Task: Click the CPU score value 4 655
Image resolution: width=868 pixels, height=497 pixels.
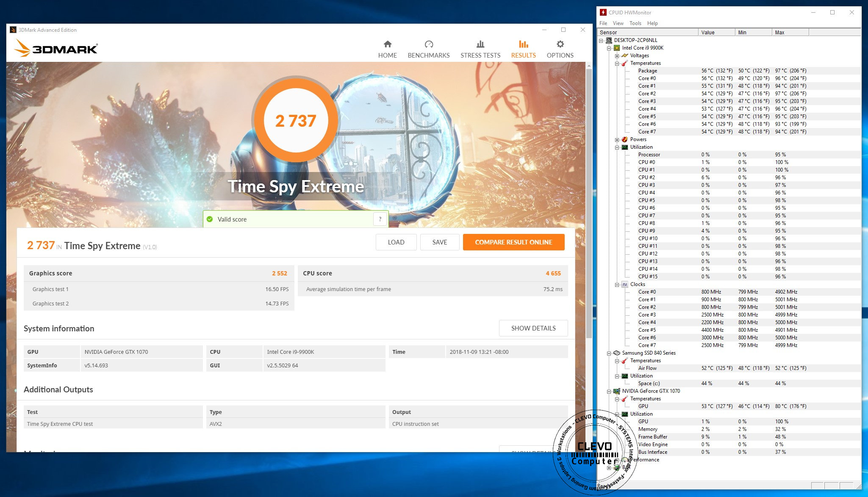Action: coord(553,273)
